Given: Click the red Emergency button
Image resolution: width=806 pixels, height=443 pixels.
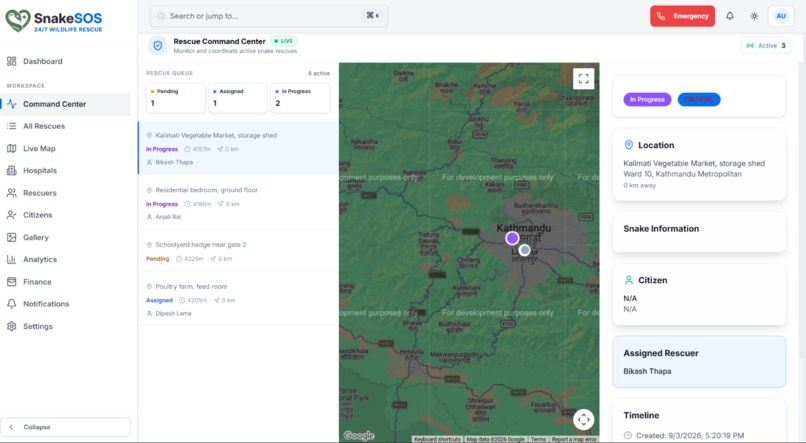Looking at the screenshot, I should coord(682,16).
